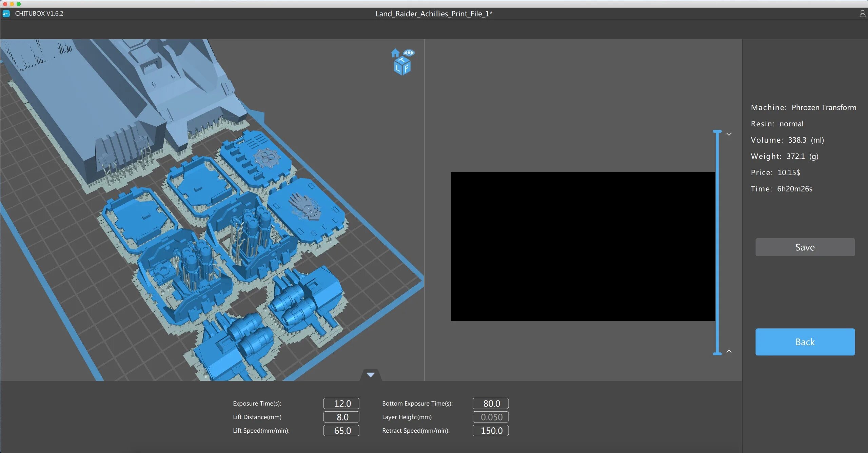Click the orientation cube's L face
Image resolution: width=868 pixels, height=453 pixels.
tap(398, 68)
